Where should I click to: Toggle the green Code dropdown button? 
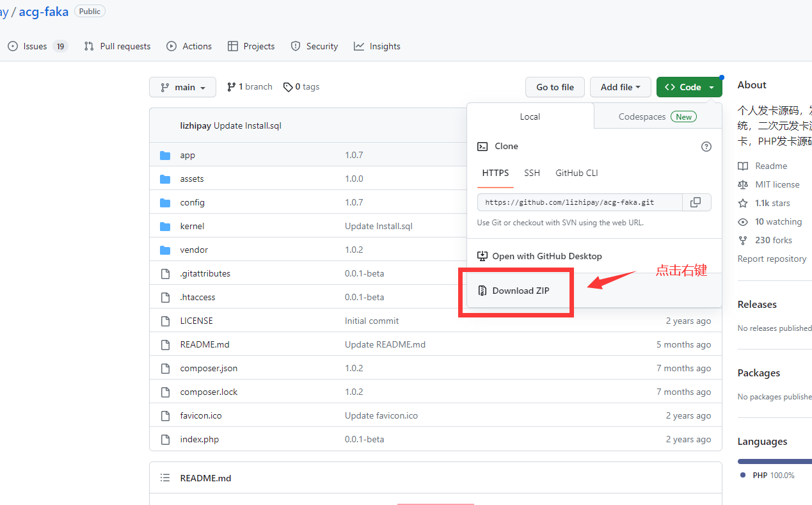[x=689, y=87]
